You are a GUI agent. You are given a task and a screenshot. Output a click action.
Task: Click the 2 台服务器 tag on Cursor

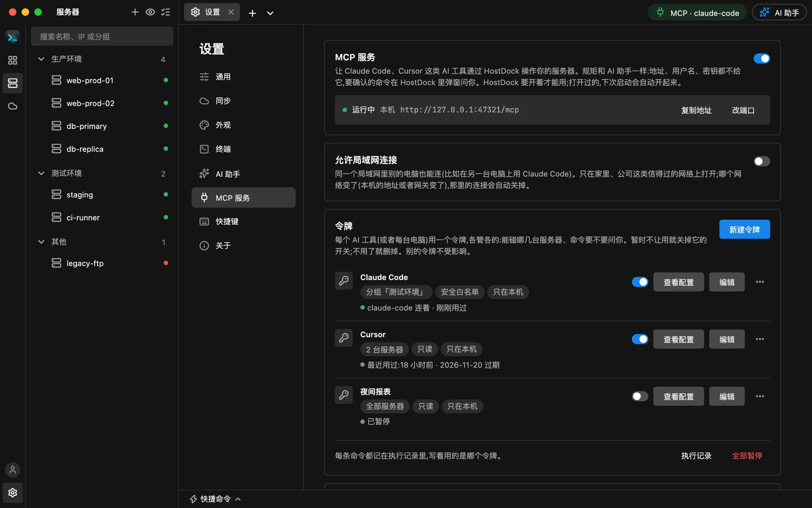pyautogui.click(x=384, y=349)
